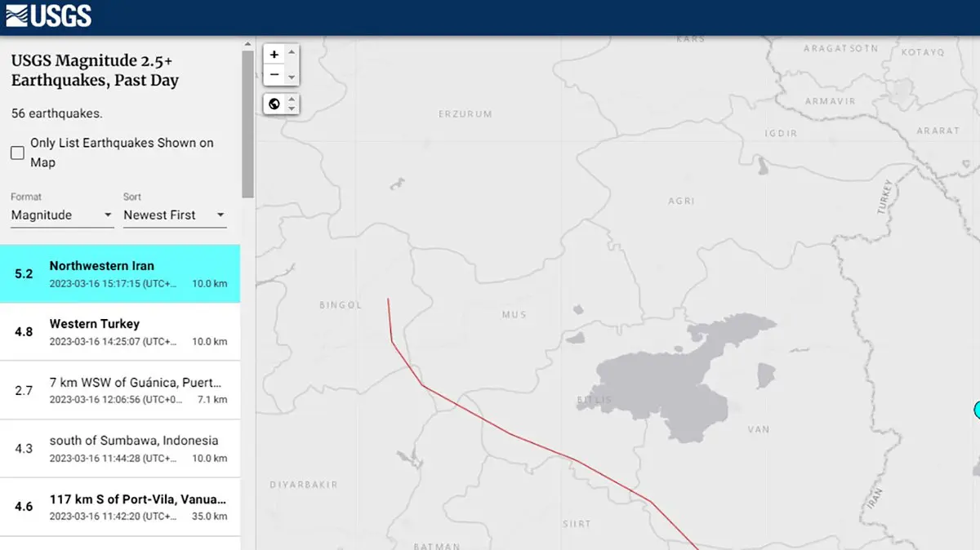Open the Sort dropdown set to Newest First
The width and height of the screenshot is (980, 550).
click(174, 215)
